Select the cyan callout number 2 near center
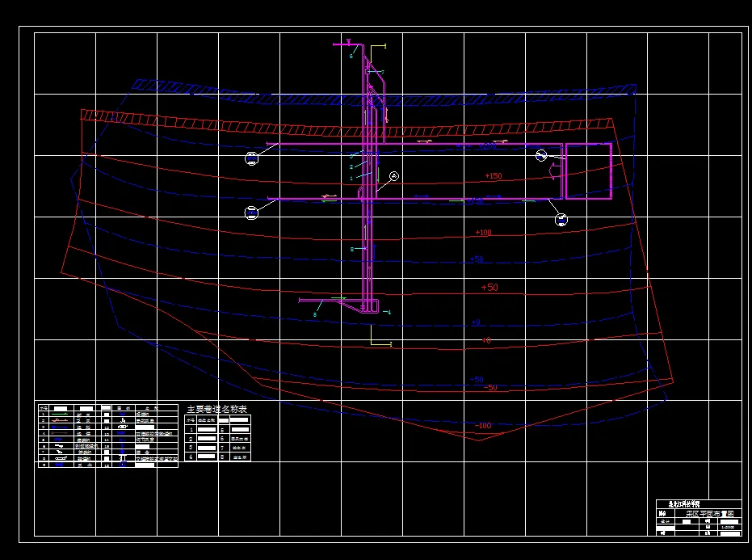This screenshot has height=560, width=752. [x=351, y=166]
